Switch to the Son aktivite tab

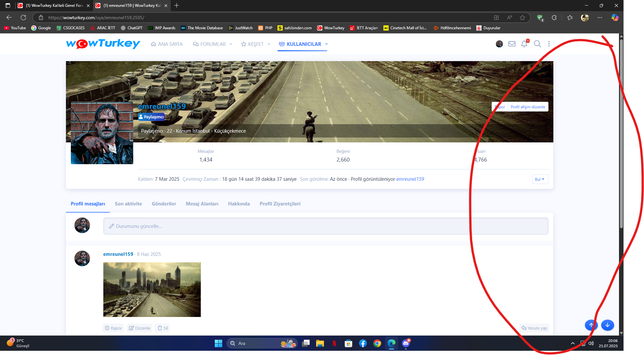click(128, 204)
